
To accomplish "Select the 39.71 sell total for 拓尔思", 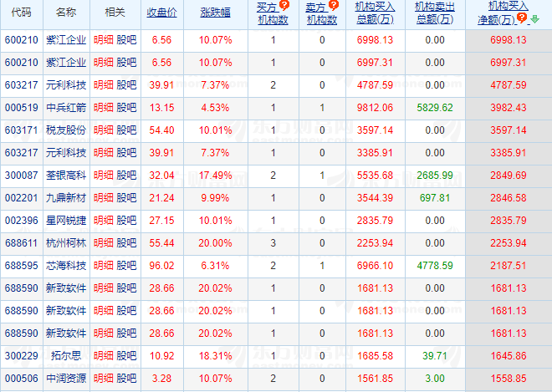I will (435, 356).
